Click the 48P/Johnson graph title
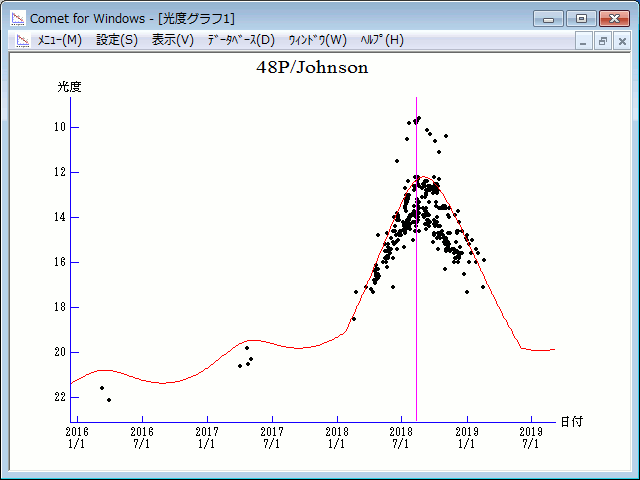640x480 pixels. [x=312, y=68]
